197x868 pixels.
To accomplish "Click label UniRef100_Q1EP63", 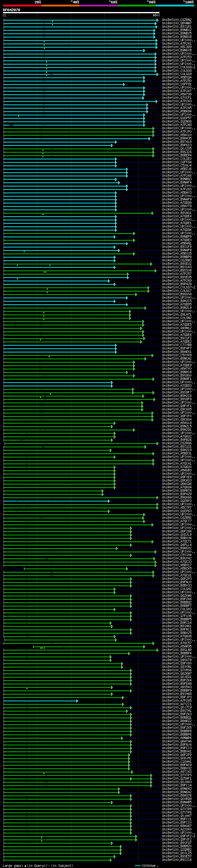I will (x=177, y=511).
